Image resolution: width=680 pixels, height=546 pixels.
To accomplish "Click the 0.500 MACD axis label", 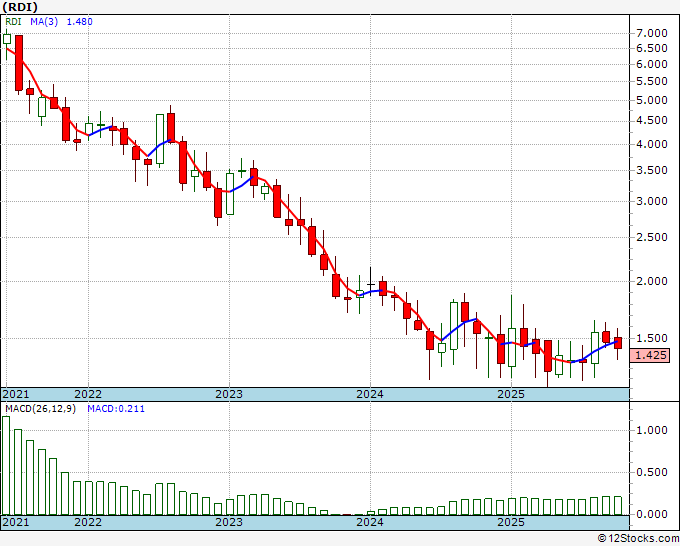I will 652,472.
